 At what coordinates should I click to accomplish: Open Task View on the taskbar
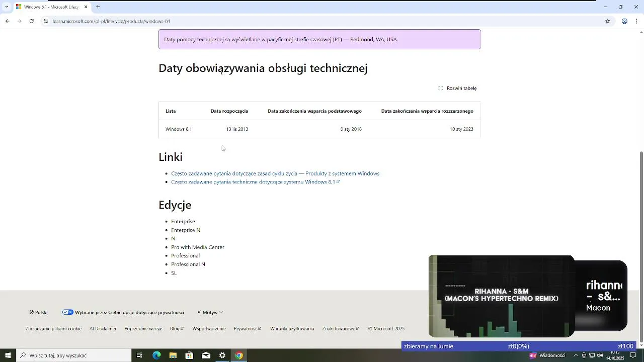(140, 355)
